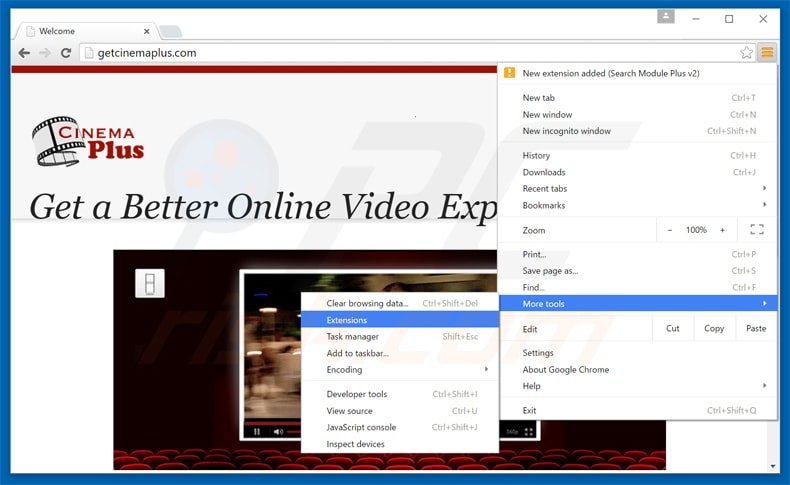Click New extension added notification
The image size is (790, 485).
637,74
